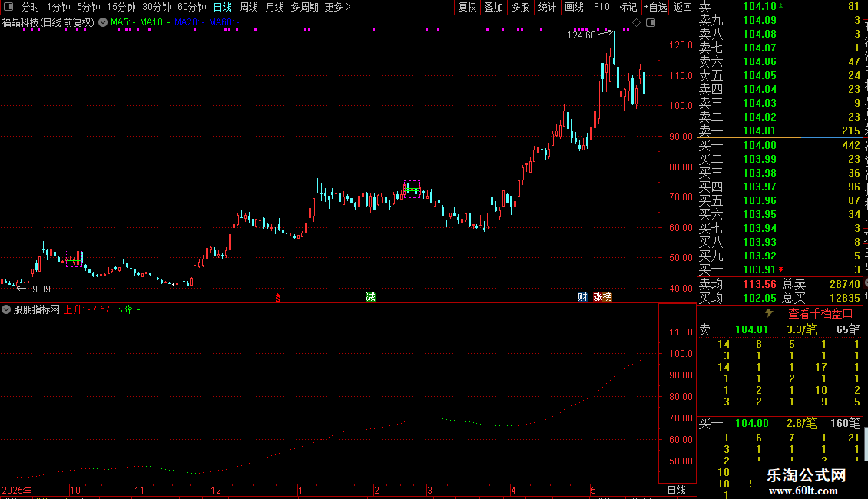Click the green 减 marker on chart
This screenshot has height=499, width=868.
tap(370, 297)
